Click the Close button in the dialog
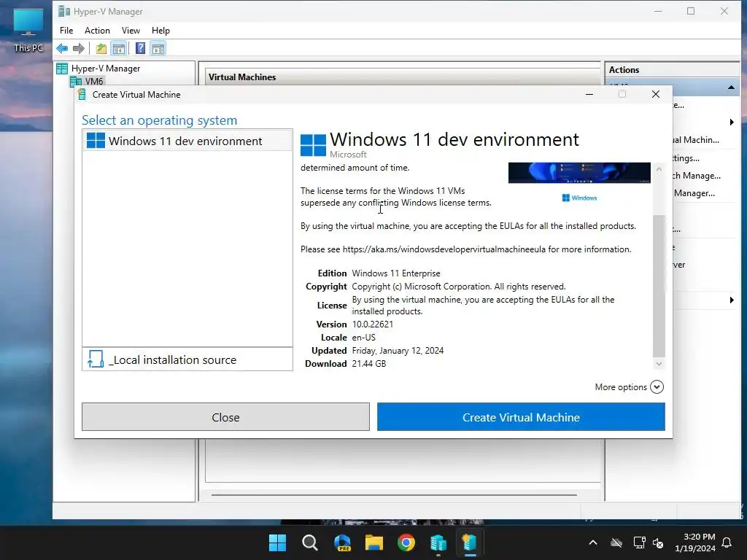747x560 pixels. click(x=225, y=417)
